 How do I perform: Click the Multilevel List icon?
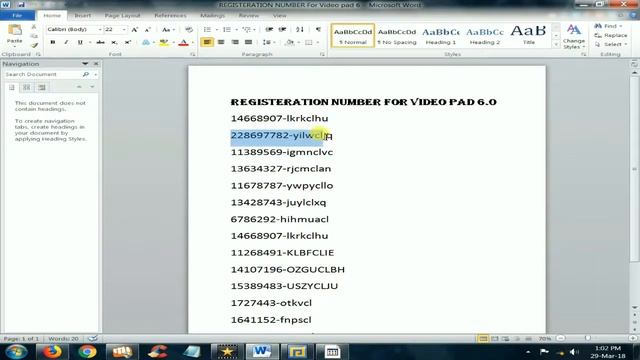[246, 29]
